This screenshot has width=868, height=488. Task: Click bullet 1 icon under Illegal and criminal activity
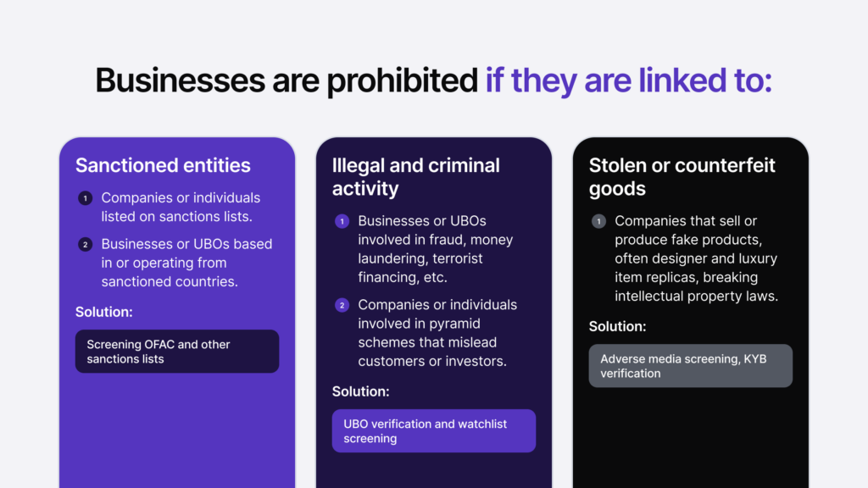342,221
